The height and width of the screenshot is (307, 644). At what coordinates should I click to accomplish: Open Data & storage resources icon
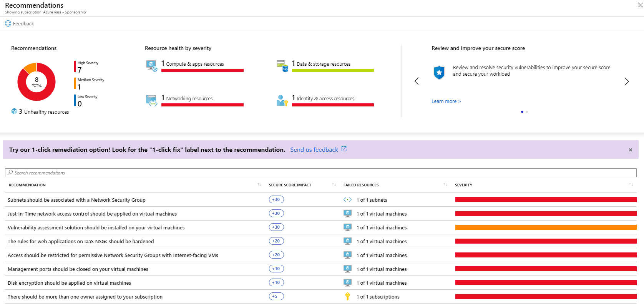click(282, 66)
